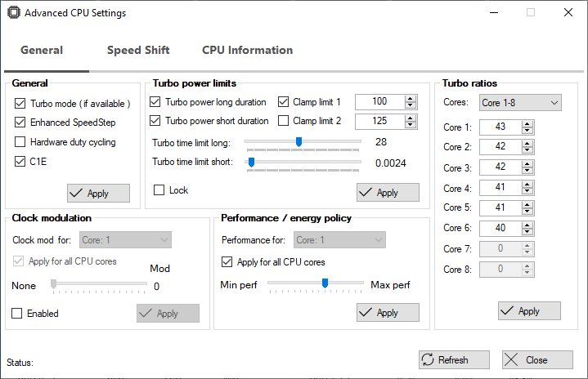588x379 pixels.
Task: Decrement Core 6 turbo ratio
Action: pyautogui.click(x=527, y=232)
